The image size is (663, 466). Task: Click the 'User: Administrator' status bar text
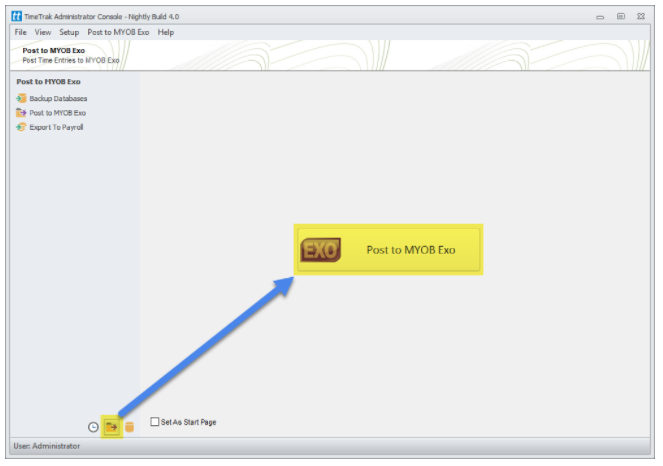click(x=47, y=446)
